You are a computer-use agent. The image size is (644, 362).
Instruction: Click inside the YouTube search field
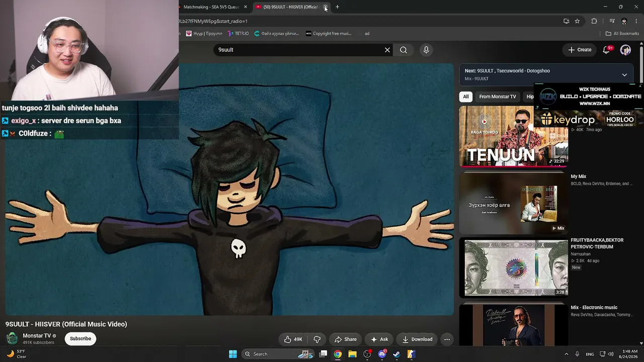(299, 50)
